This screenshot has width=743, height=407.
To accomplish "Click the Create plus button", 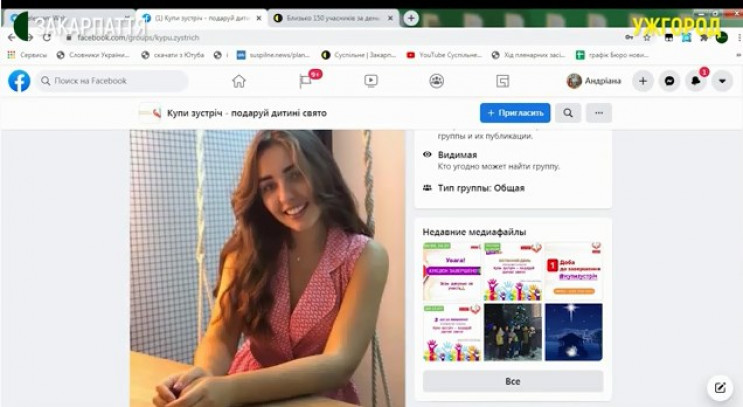I will click(643, 81).
